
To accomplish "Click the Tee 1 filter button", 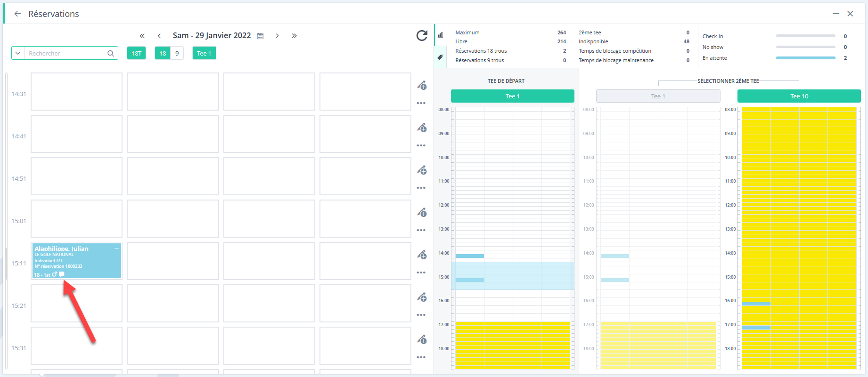I will (x=204, y=53).
